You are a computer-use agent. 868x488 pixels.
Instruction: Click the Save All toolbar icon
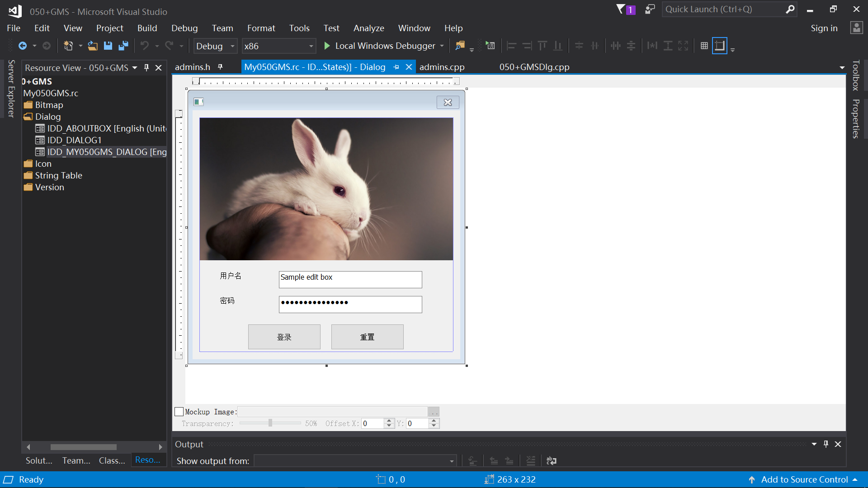[123, 46]
